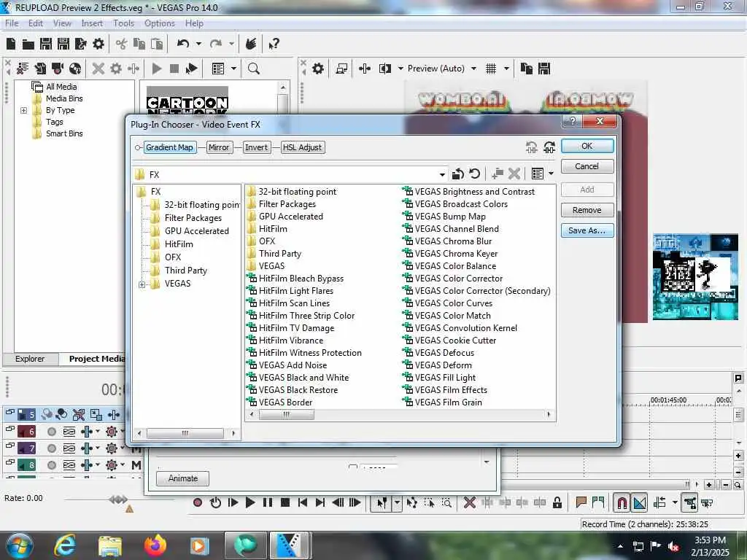Toggle mute circle on track 8
Screen dimensions: 747x560
(52, 465)
